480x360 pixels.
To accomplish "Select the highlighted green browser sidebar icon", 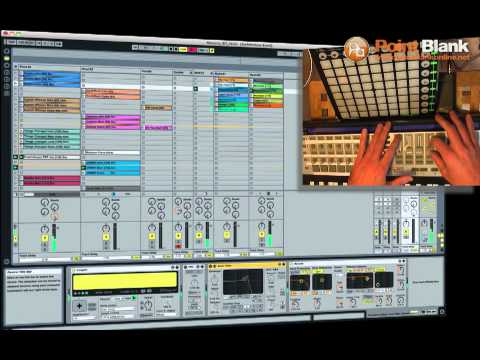I will pyautogui.click(x=7, y=58).
